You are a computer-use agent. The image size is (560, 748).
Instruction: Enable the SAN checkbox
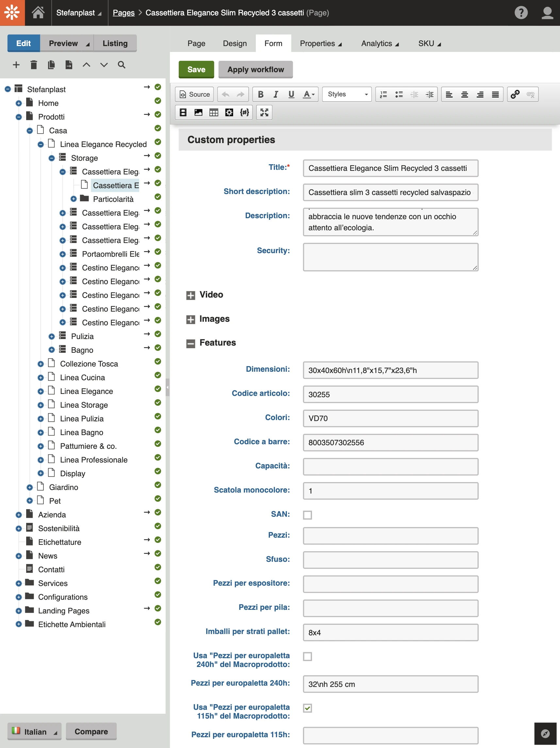click(x=307, y=515)
